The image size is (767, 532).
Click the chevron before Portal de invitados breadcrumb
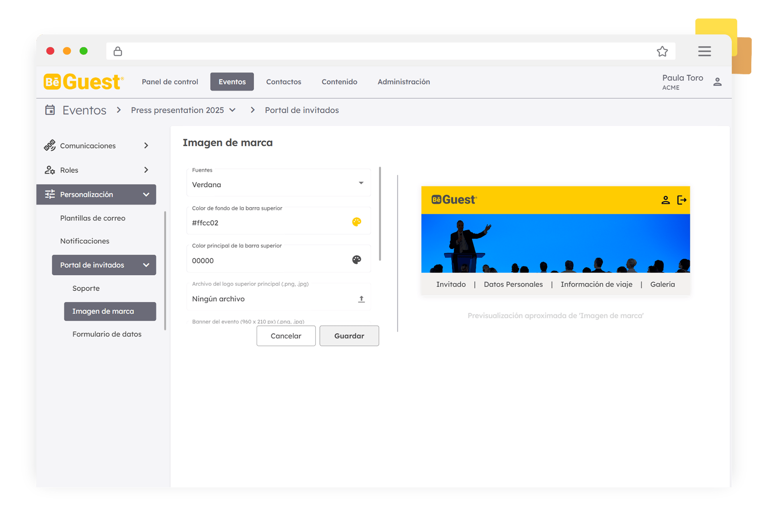click(252, 110)
